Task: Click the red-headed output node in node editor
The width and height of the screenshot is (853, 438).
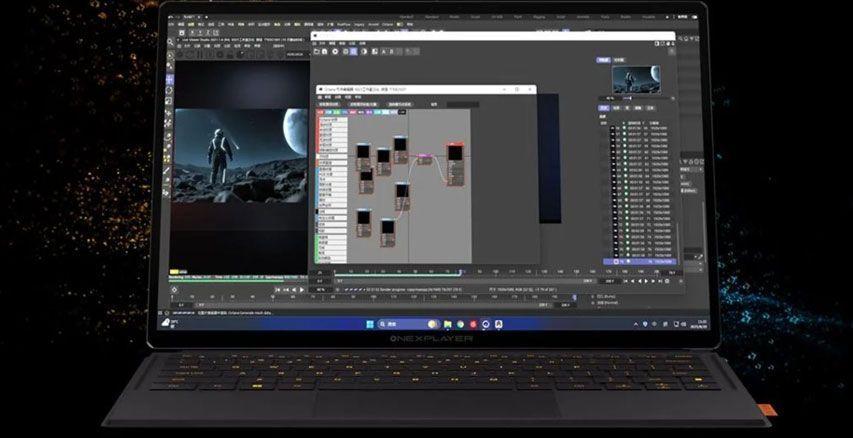Action: (455, 164)
